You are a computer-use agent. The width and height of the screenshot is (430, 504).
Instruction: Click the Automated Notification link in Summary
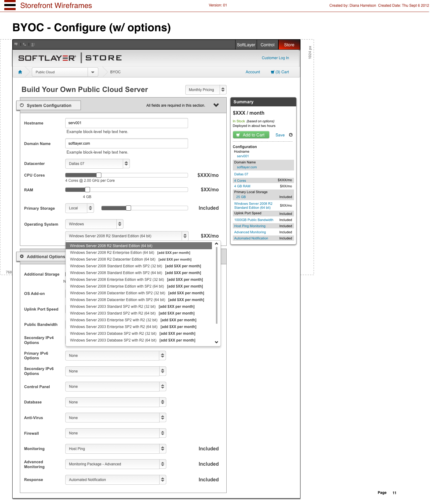pyautogui.click(x=251, y=238)
